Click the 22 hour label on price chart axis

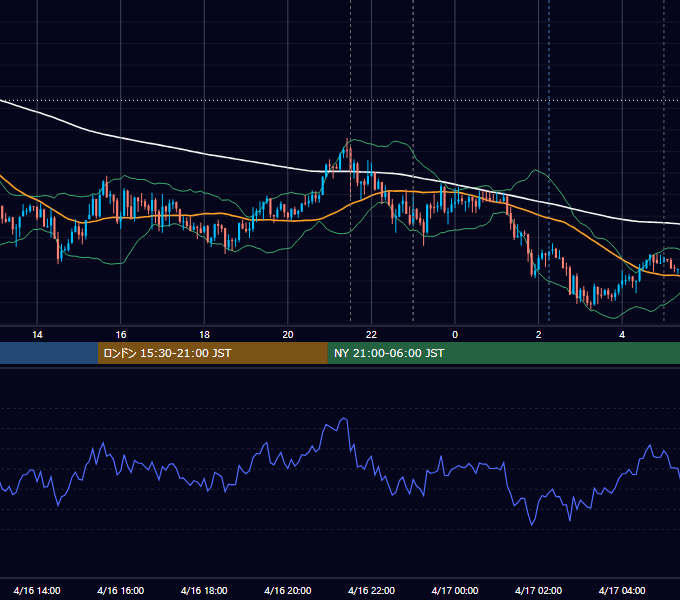click(371, 335)
